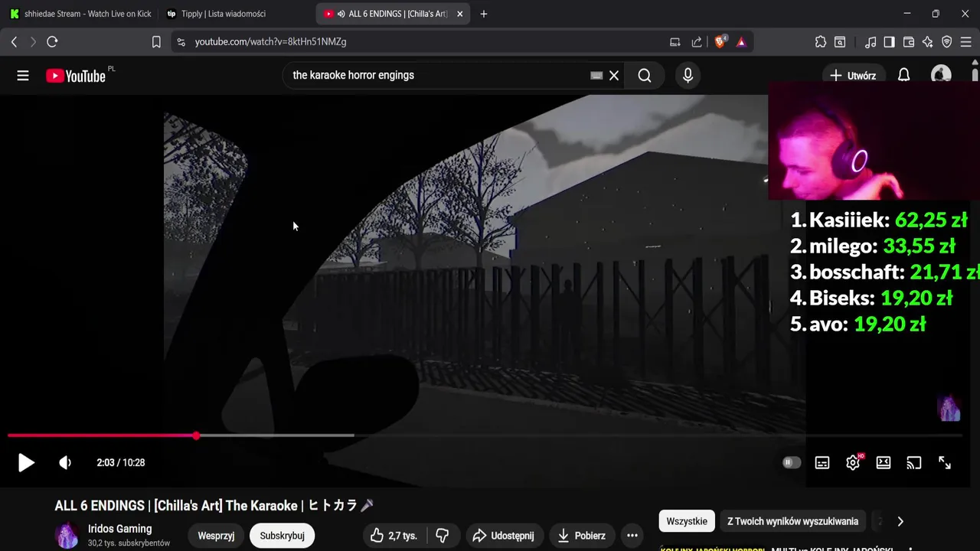This screenshot has height=551, width=980.
Task: Mute the video volume speaker
Action: point(65,462)
